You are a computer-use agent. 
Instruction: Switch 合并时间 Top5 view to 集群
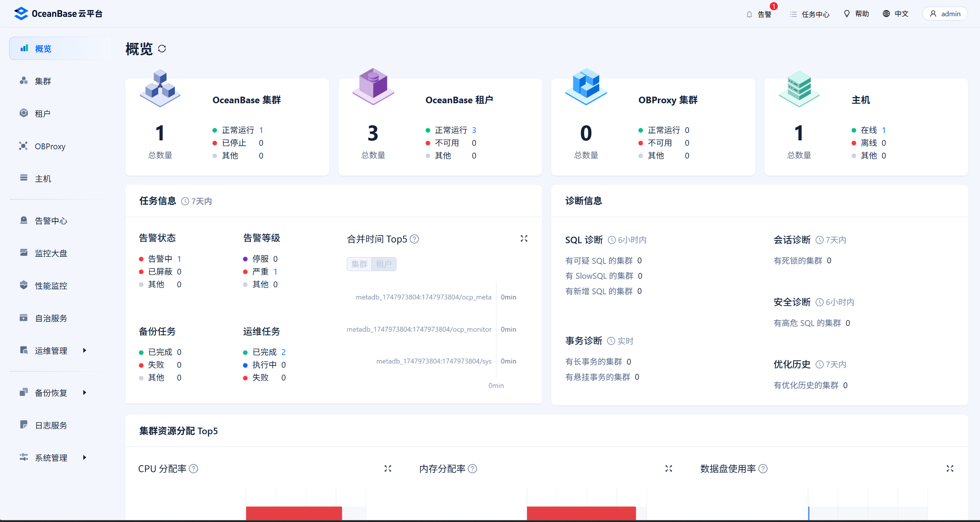pyautogui.click(x=359, y=264)
